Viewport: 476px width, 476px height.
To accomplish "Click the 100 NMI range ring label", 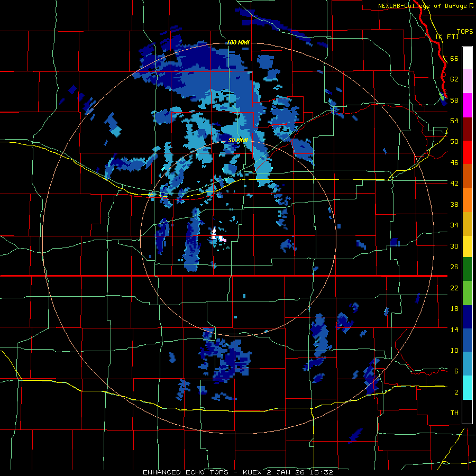I will pyautogui.click(x=239, y=42).
